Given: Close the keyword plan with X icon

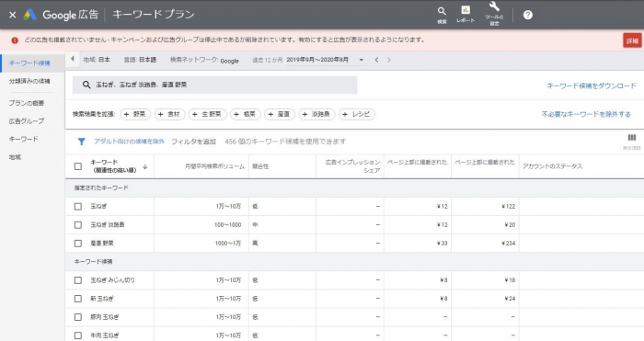Looking at the screenshot, I should 13,15.
